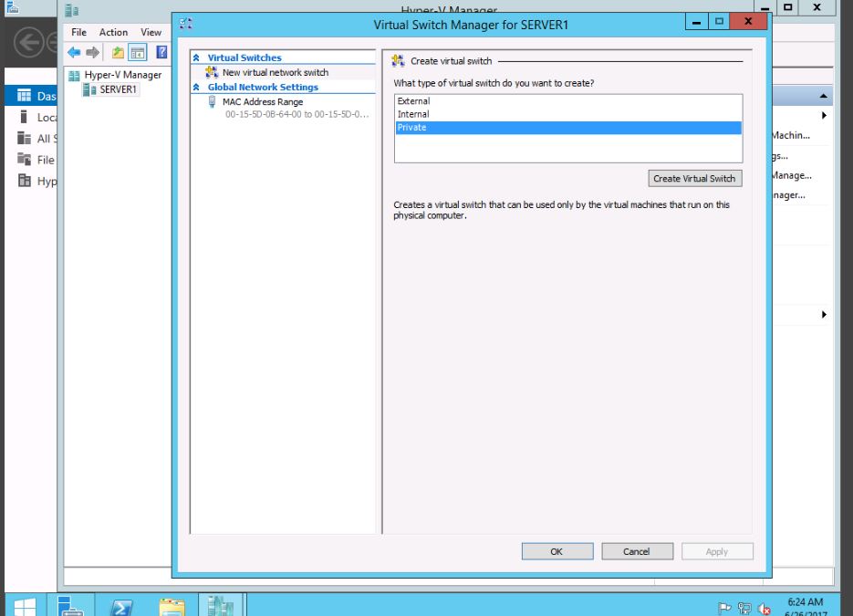The width and height of the screenshot is (853, 616).
Task: Open the View menu in Hyper-V Manager
Action: tap(151, 32)
